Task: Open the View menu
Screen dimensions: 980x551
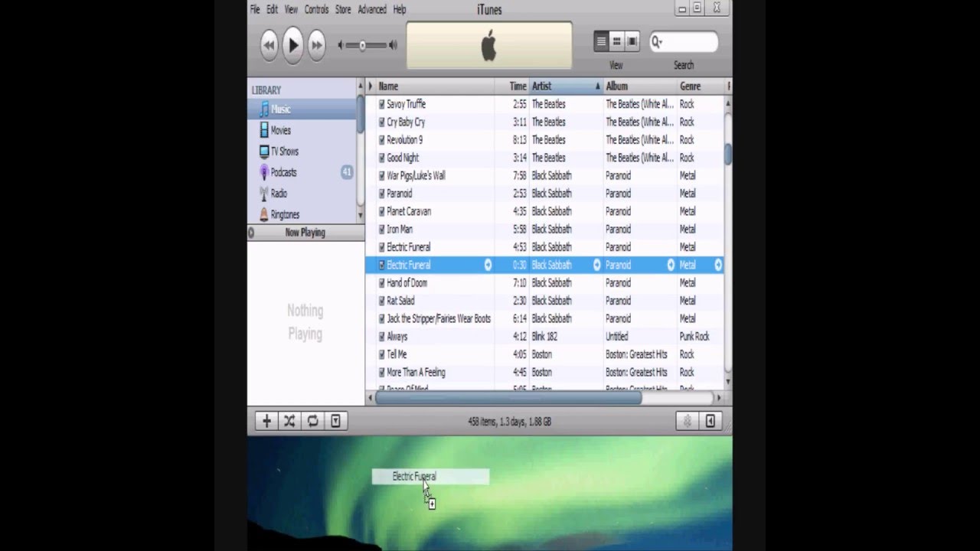Action: tap(291, 9)
